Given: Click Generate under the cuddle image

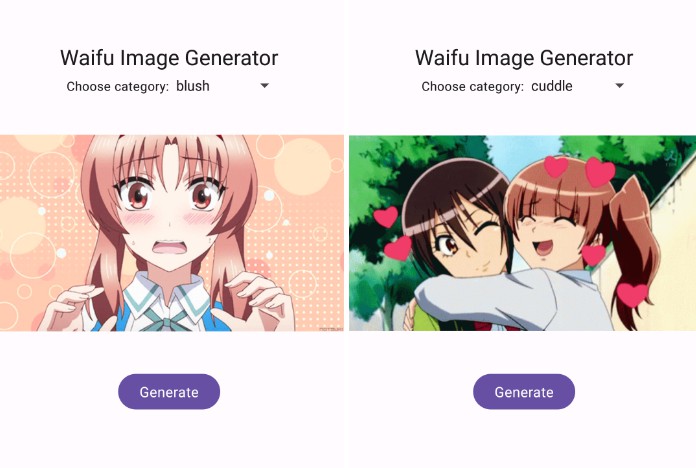Looking at the screenshot, I should pos(524,391).
